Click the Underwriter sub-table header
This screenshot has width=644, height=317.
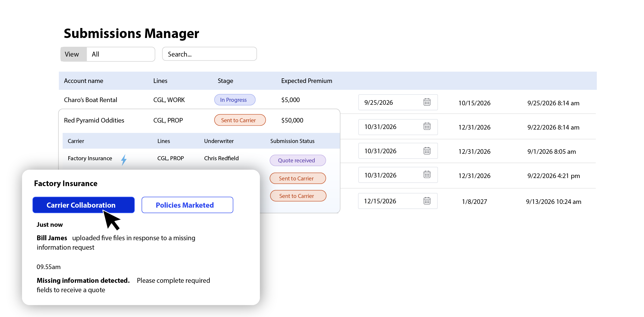219,141
